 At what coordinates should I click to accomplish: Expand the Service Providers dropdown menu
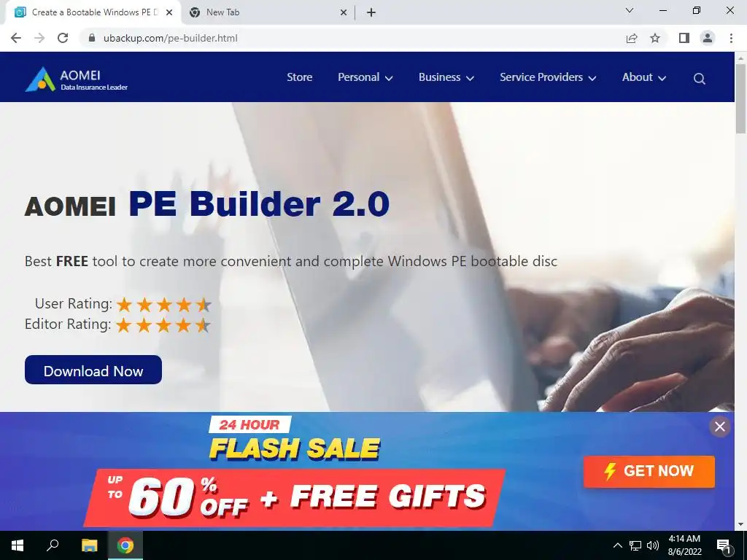click(x=548, y=77)
